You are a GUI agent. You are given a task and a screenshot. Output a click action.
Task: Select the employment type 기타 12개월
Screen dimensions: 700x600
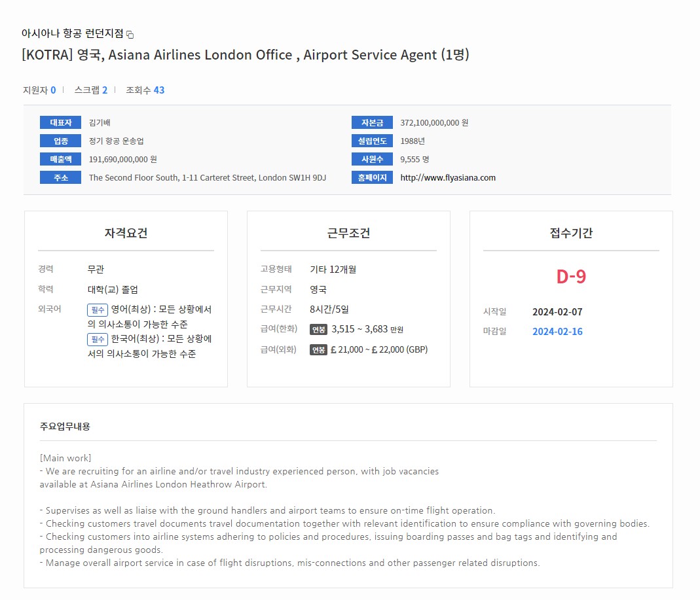click(333, 270)
